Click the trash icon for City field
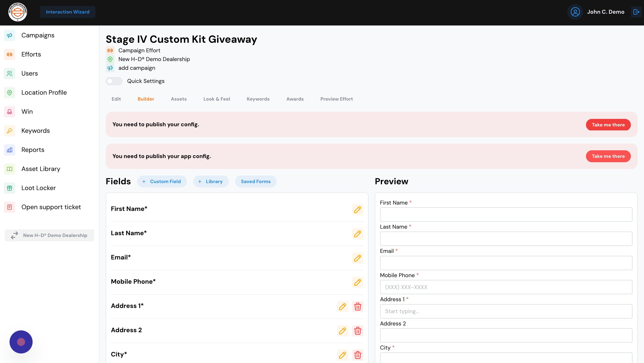This screenshot has height=363, width=644. click(x=358, y=355)
